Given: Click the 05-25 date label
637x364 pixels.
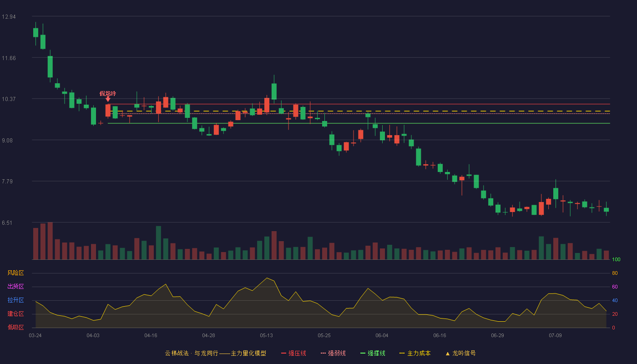Looking at the screenshot, I should tap(324, 335).
